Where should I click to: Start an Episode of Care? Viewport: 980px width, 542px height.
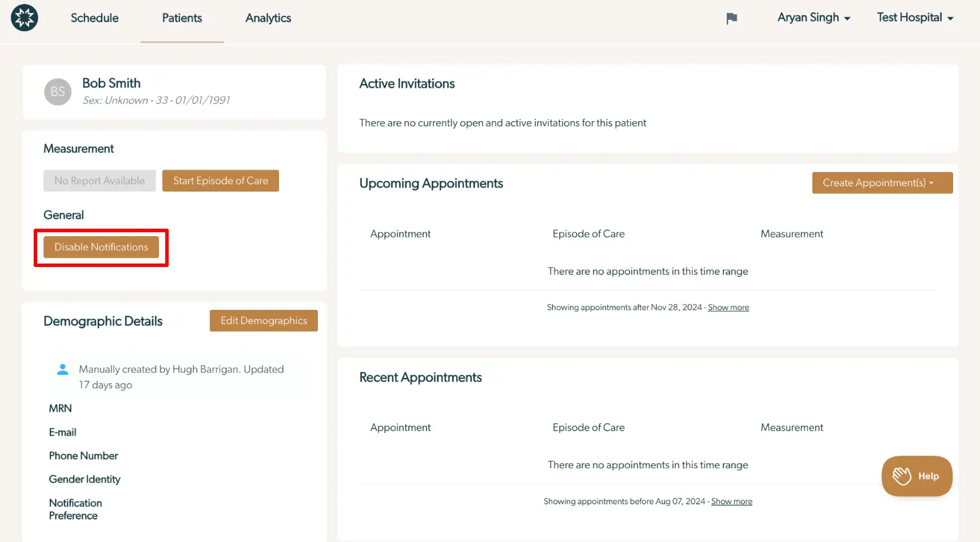pyautogui.click(x=220, y=180)
